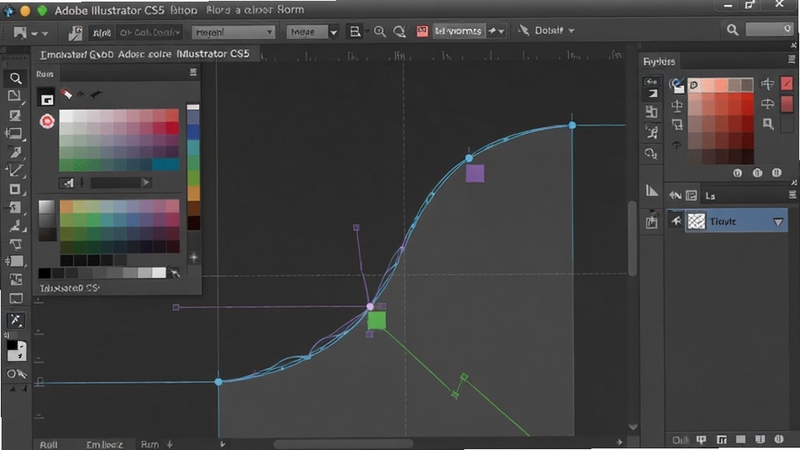Click the search input field at top right
Image resolution: width=800 pixels, height=450 pixels.
[x=769, y=30]
